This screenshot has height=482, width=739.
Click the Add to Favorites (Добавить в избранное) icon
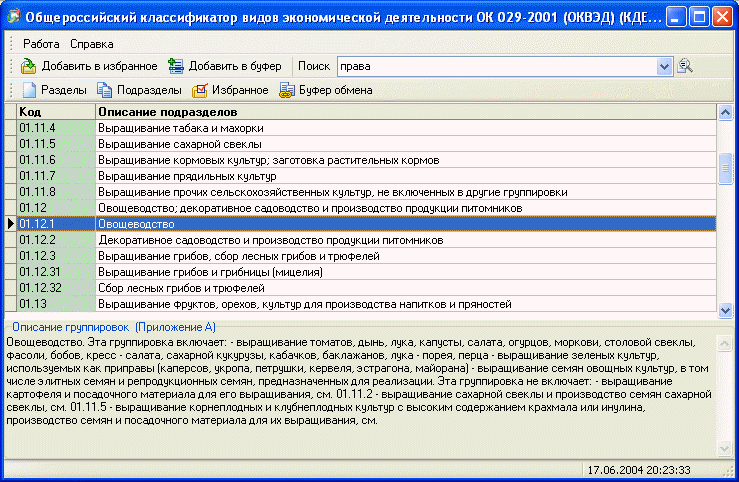tap(28, 66)
